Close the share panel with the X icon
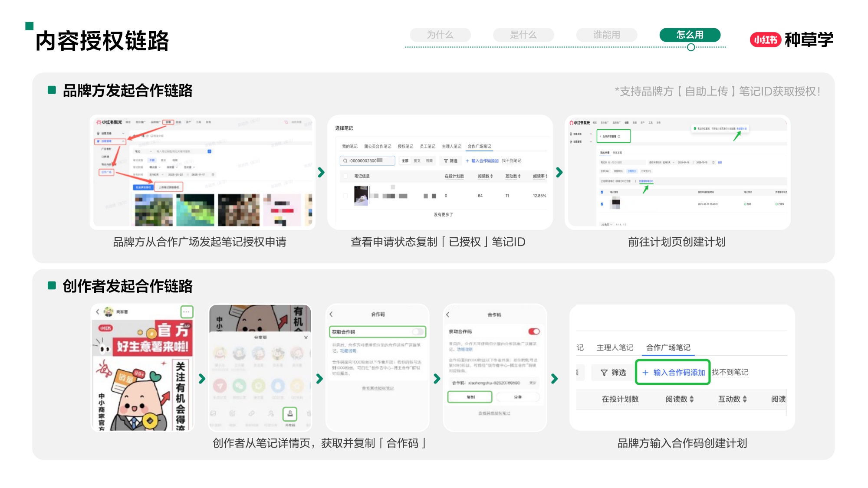Image resolution: width=868 pixels, height=488 pixels. point(306,337)
